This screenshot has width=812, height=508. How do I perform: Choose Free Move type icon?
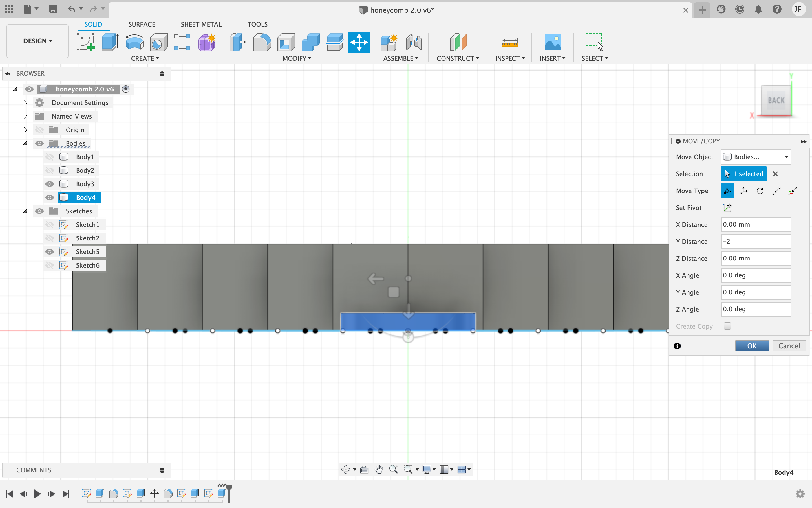point(727,191)
